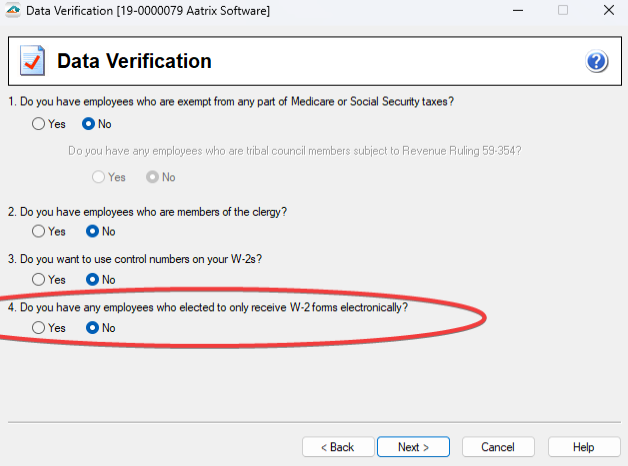
Task: Choose Yes for clergy members question
Action: [39, 231]
